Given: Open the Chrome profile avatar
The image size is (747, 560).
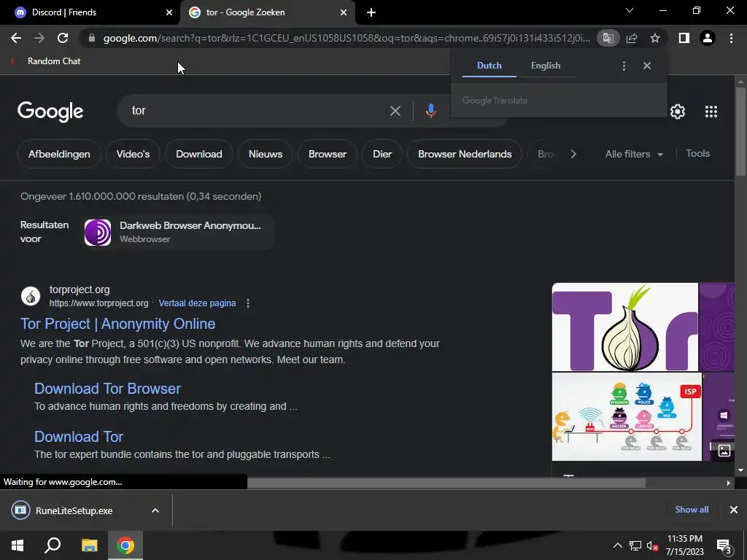Looking at the screenshot, I should (x=708, y=38).
